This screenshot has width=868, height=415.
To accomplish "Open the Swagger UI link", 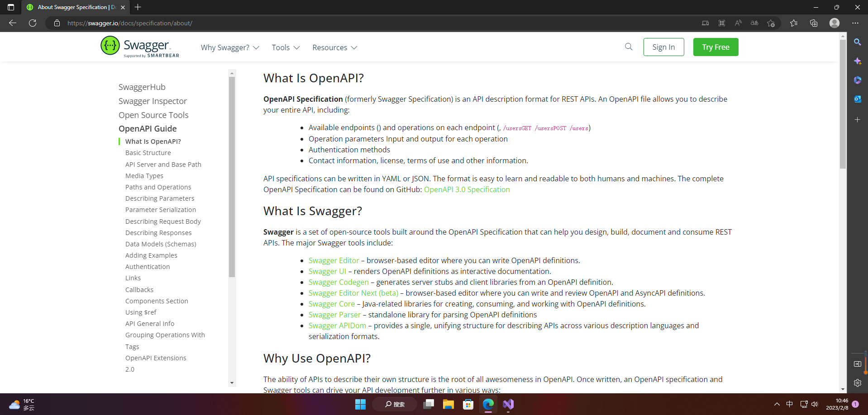I will click(327, 271).
